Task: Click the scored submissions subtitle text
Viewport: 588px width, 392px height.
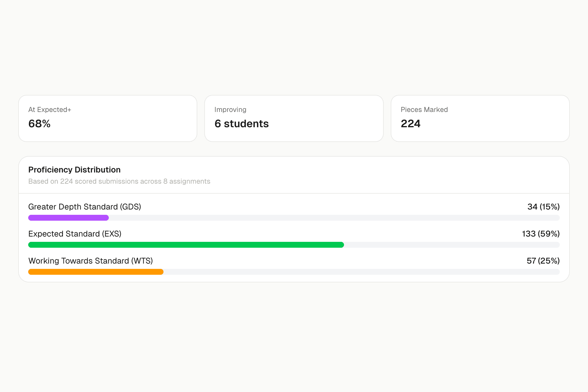Action: pos(119,181)
